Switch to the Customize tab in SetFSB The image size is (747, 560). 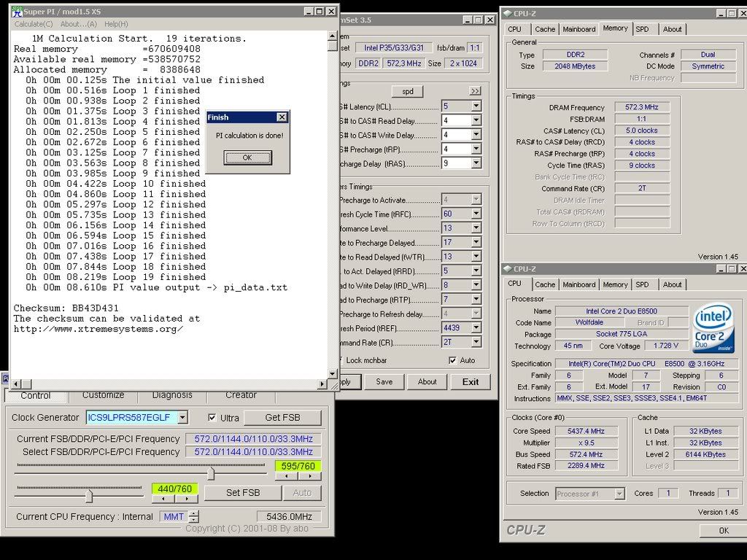click(x=103, y=395)
